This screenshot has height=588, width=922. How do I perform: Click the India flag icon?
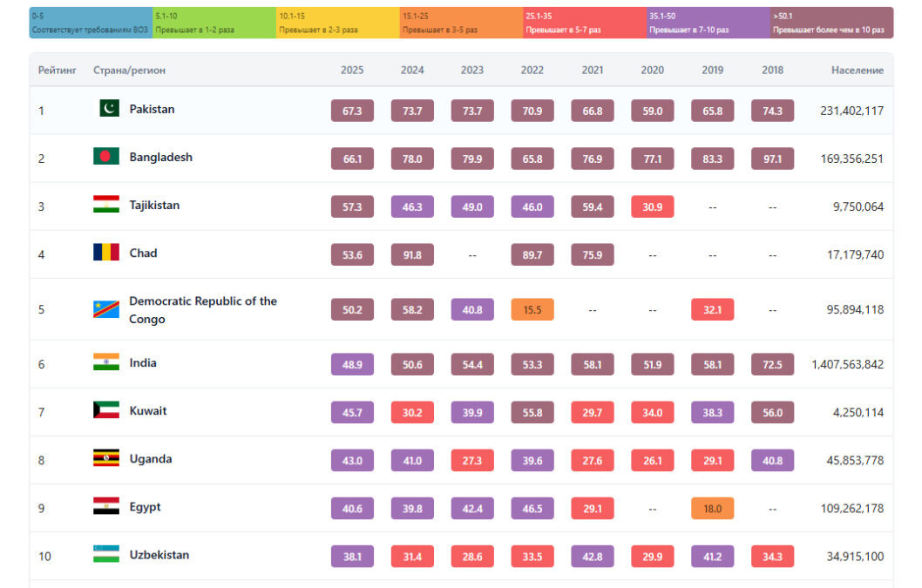106,362
